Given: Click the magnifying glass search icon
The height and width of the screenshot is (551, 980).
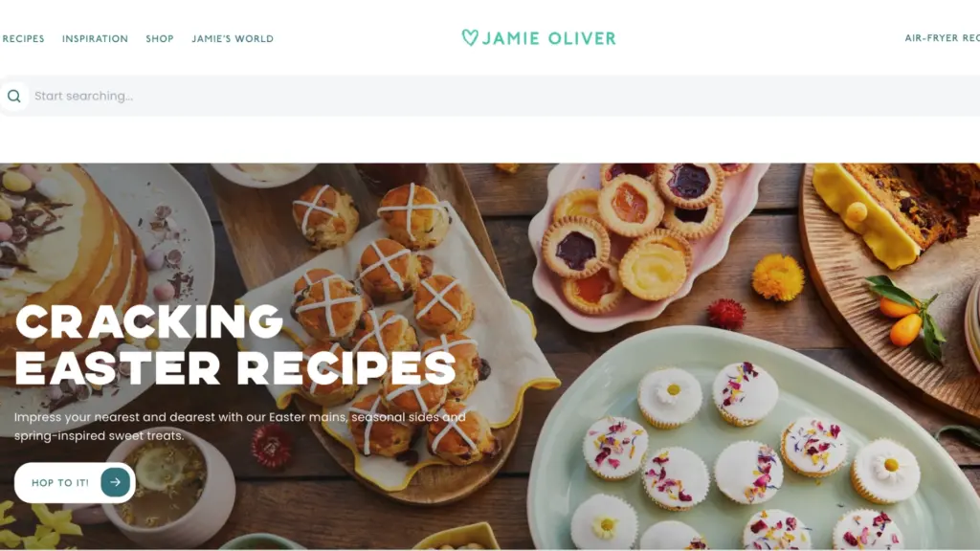Looking at the screenshot, I should click(13, 97).
